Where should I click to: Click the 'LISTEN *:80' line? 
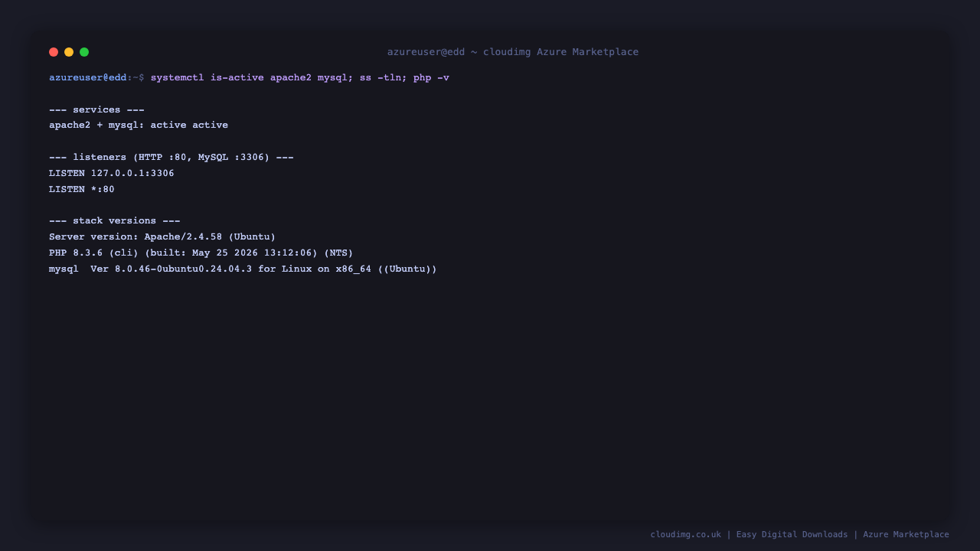82,190
